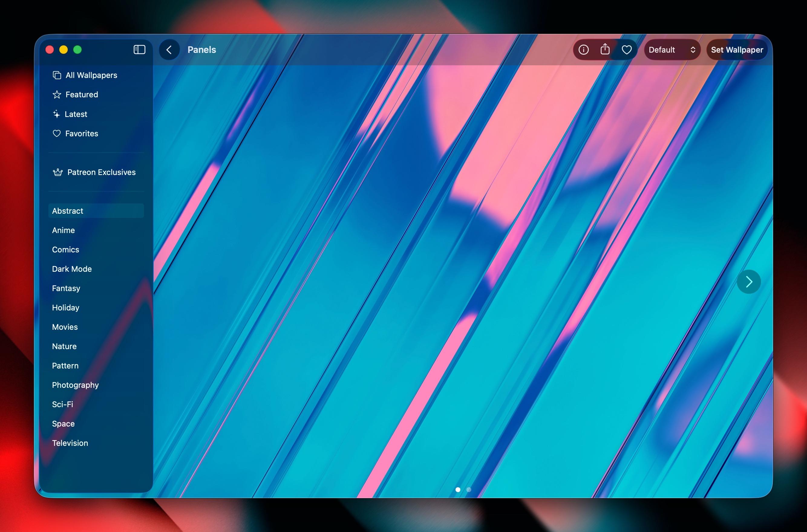The width and height of the screenshot is (807, 532).
Task: Add wallpaper to favorites with heart
Action: click(627, 50)
